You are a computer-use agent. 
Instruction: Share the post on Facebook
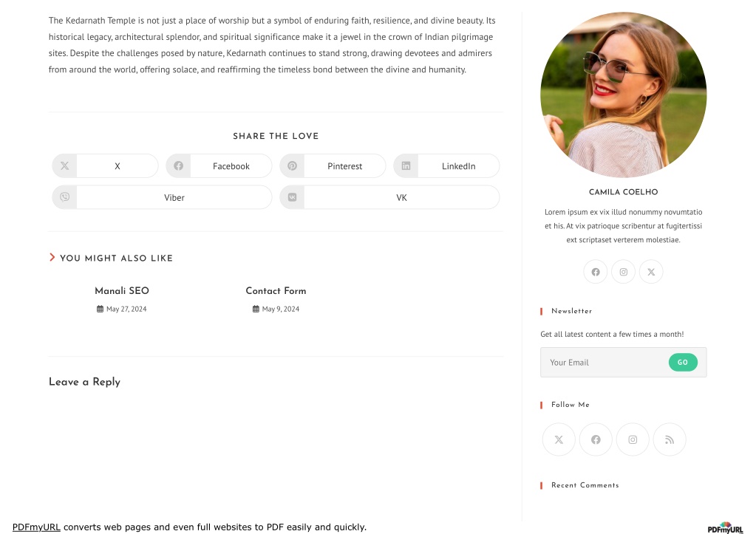click(x=219, y=165)
